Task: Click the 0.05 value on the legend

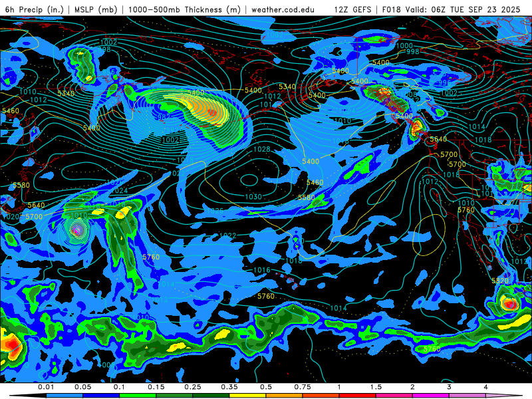Action: (82, 387)
